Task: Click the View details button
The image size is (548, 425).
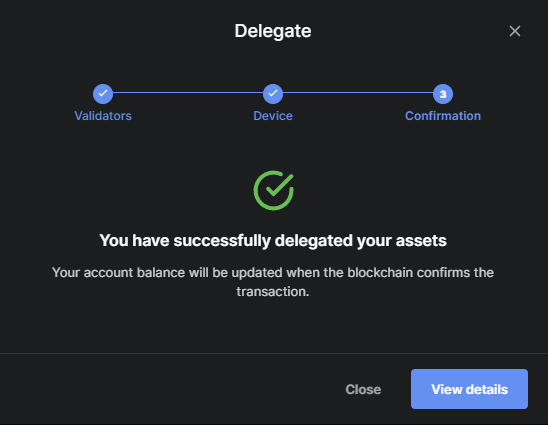Action: tap(469, 389)
